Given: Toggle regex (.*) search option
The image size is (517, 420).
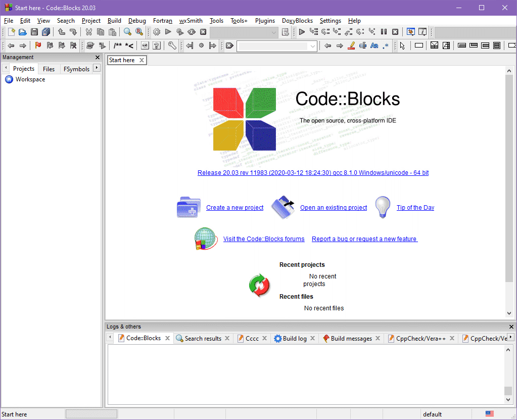Looking at the screenshot, I should point(386,45).
